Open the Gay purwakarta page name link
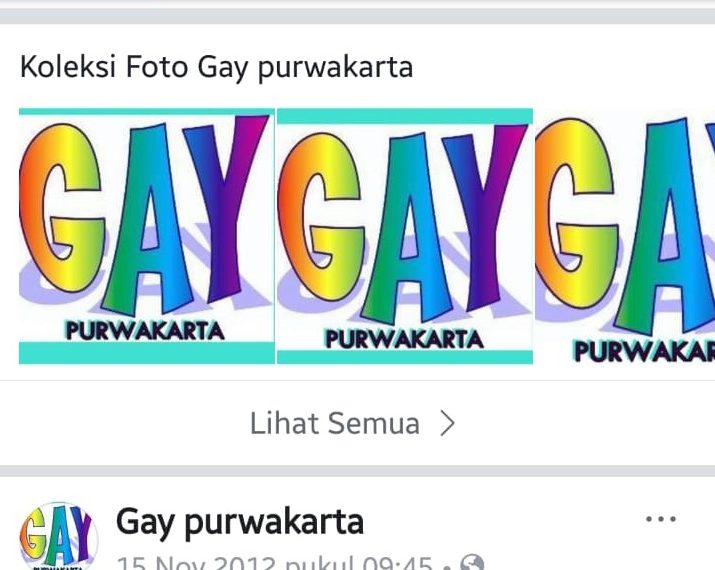 240,522
